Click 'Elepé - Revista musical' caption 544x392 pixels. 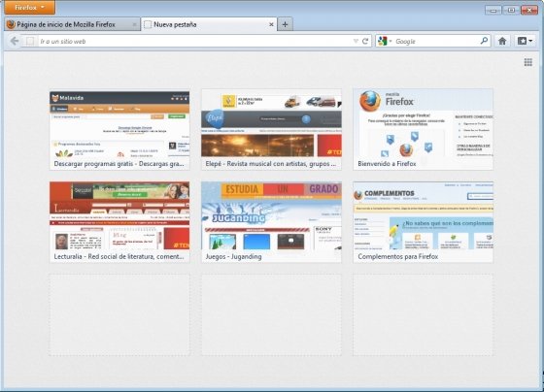(271, 164)
